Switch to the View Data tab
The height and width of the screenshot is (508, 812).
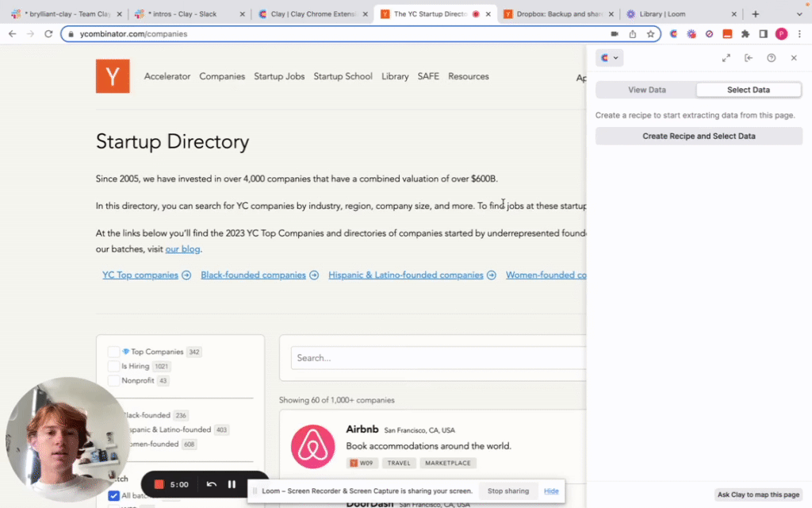pyautogui.click(x=646, y=90)
